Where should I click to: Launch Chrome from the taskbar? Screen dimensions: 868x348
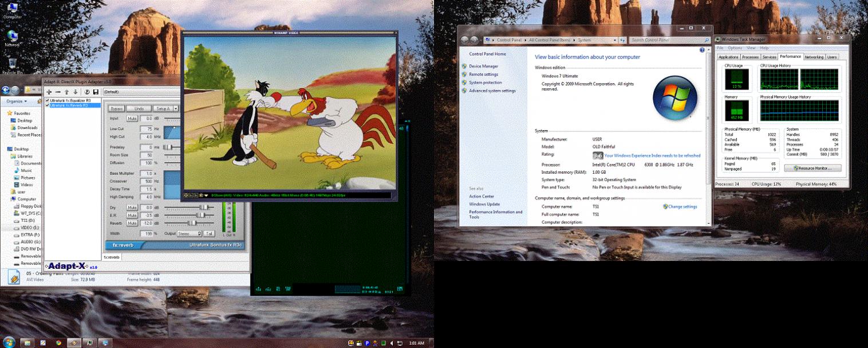[x=58, y=342]
